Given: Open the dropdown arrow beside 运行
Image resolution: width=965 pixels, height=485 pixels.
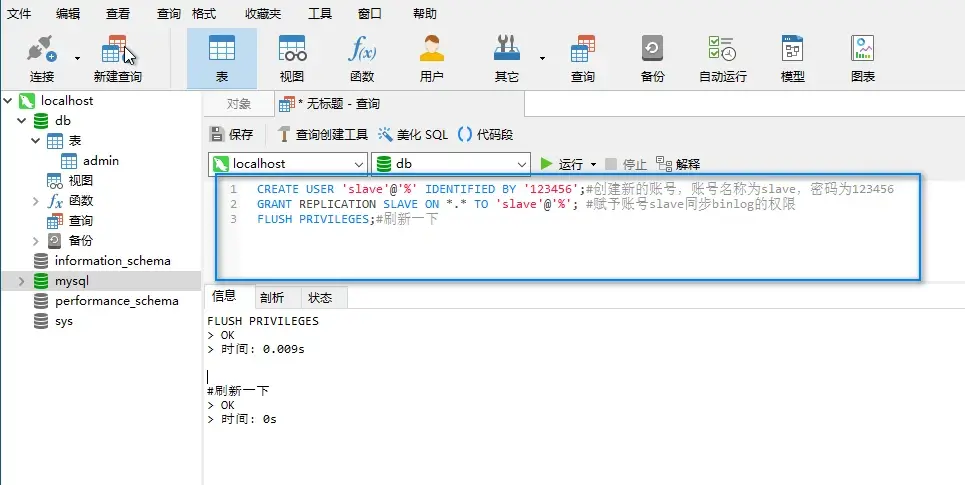Looking at the screenshot, I should (x=593, y=164).
